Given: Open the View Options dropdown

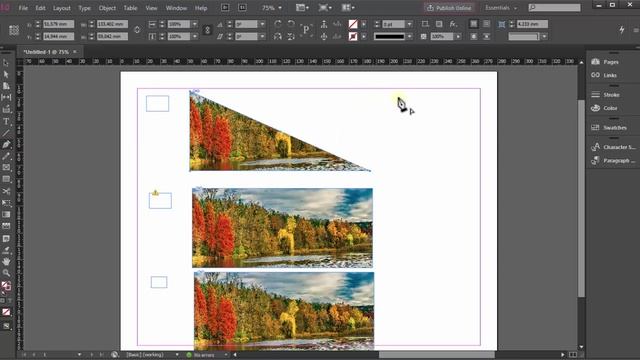Looking at the screenshot, I should point(302,8).
